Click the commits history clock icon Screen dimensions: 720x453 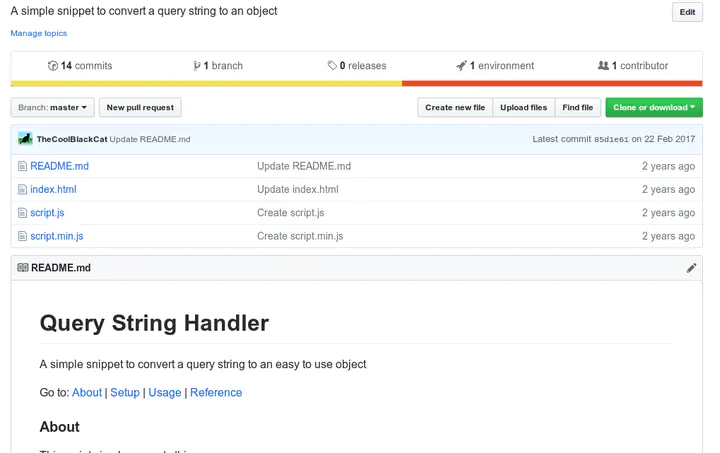click(x=53, y=66)
